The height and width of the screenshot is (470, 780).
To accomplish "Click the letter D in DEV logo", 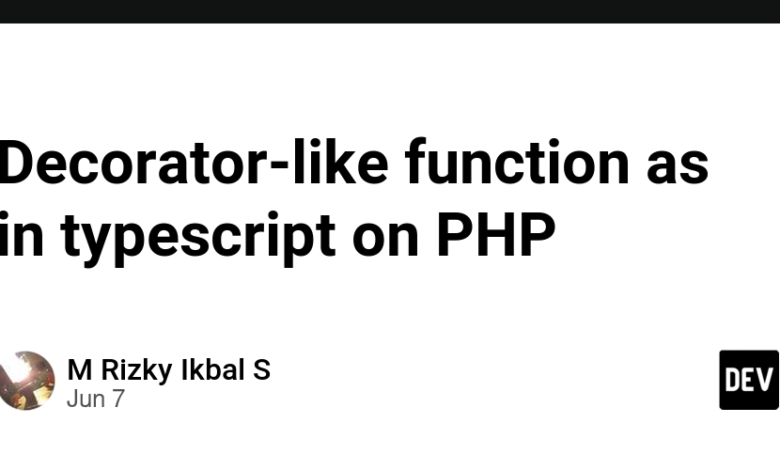I will [733, 380].
